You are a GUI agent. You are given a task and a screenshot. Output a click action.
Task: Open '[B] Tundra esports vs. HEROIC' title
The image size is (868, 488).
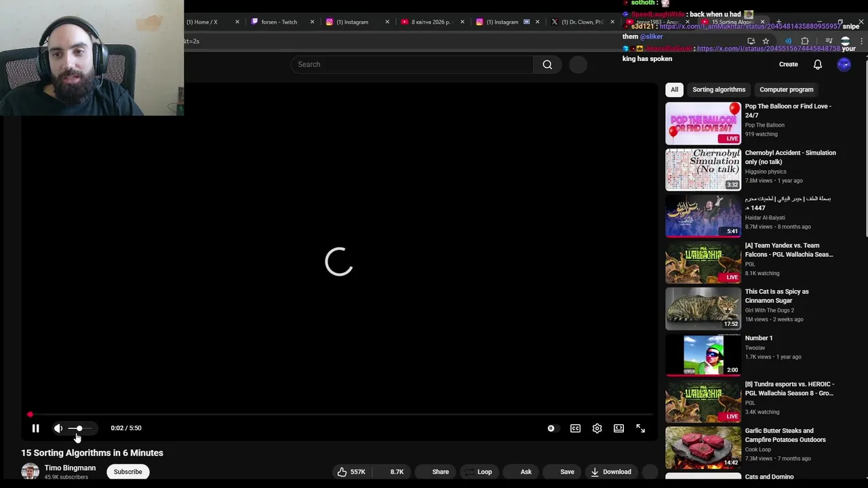(789, 388)
